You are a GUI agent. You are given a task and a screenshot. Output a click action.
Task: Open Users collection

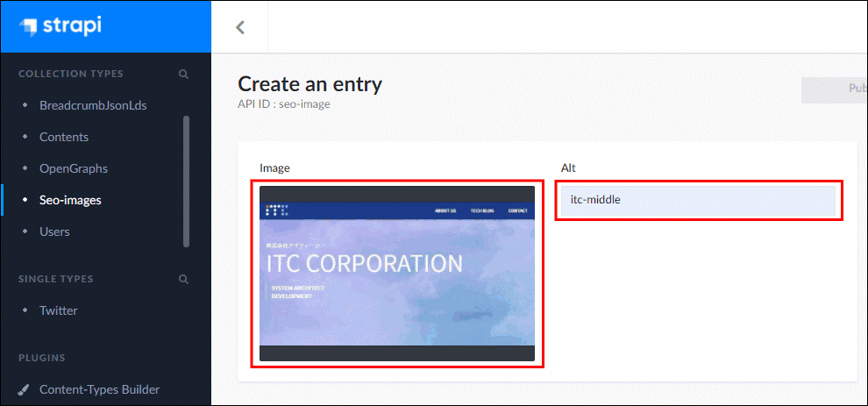54,231
